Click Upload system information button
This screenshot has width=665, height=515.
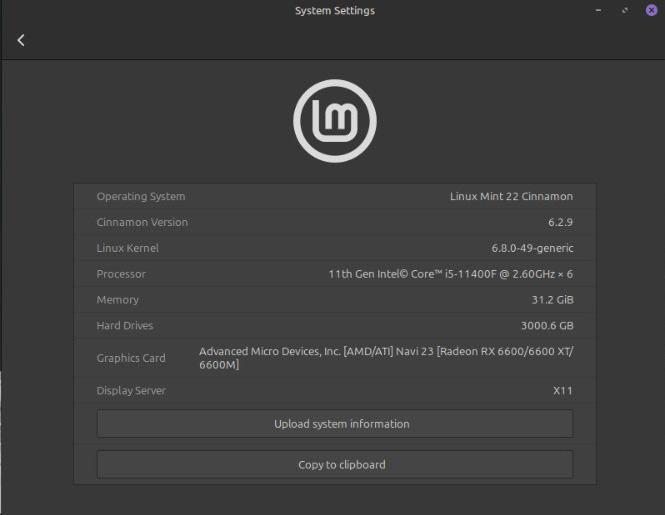335,424
